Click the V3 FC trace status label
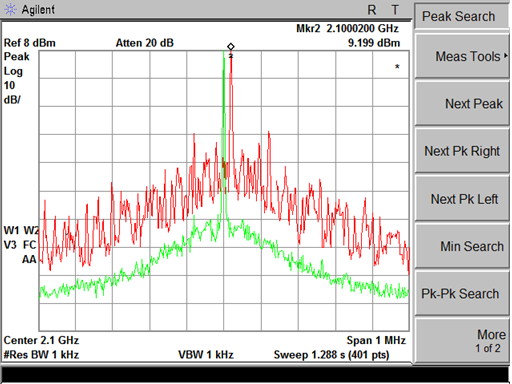The height and width of the screenshot is (384, 512). pos(20,245)
